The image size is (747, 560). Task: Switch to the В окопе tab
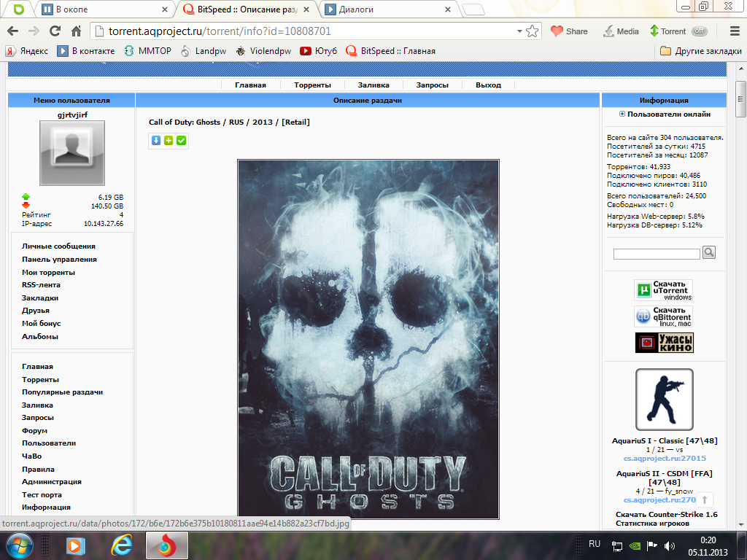point(105,9)
